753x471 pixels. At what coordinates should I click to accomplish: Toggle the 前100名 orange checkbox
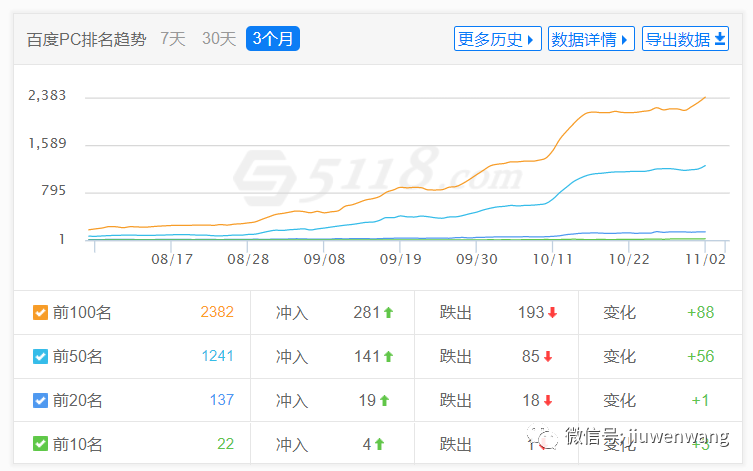(x=40, y=313)
